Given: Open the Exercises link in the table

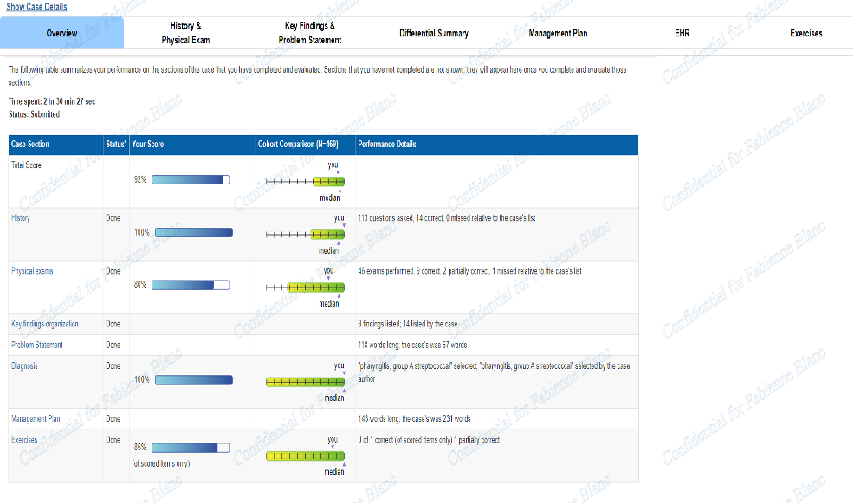Looking at the screenshot, I should (25, 440).
